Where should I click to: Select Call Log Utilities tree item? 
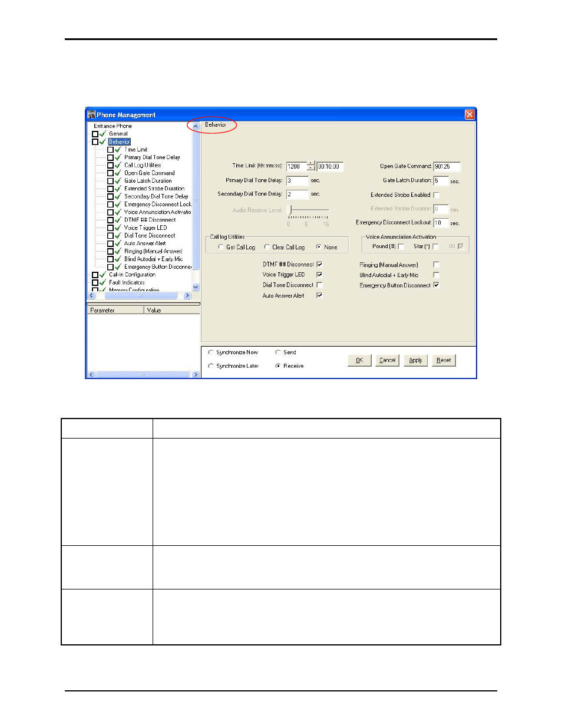[143, 165]
